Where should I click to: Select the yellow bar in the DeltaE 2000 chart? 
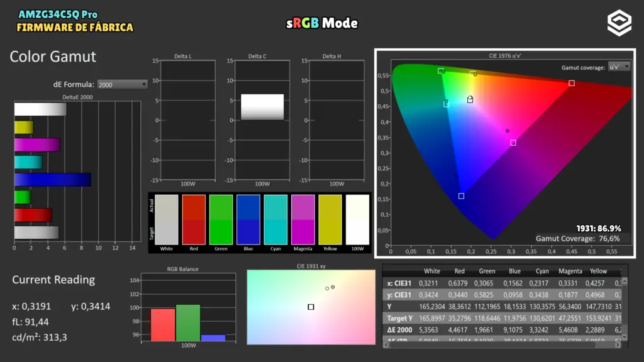(24, 127)
